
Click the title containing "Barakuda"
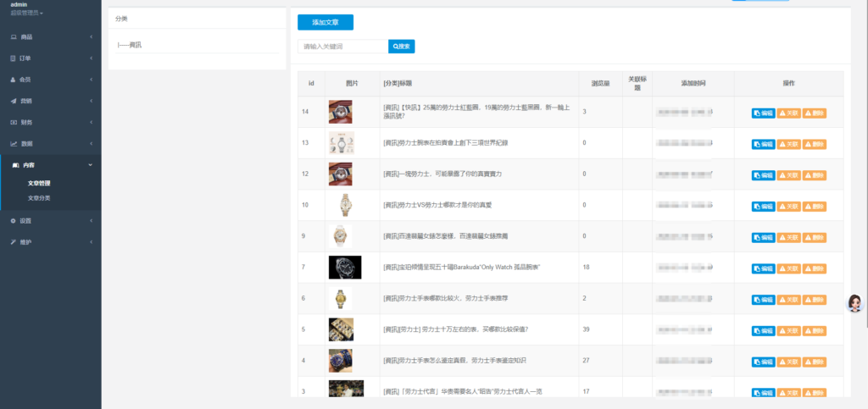click(x=462, y=267)
